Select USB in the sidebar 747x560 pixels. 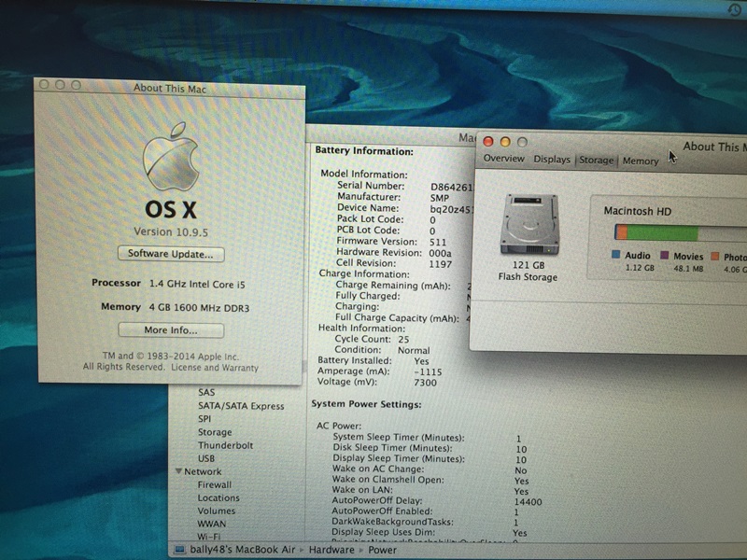[x=206, y=458]
